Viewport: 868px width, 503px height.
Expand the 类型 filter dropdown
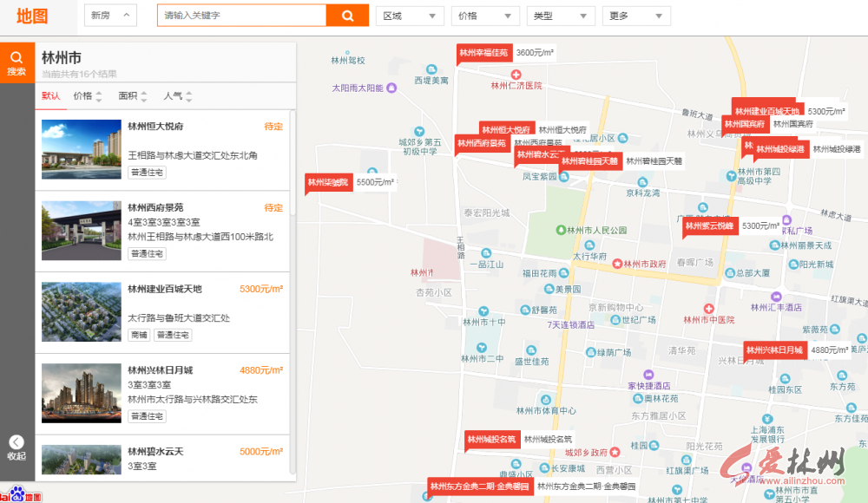(560, 16)
